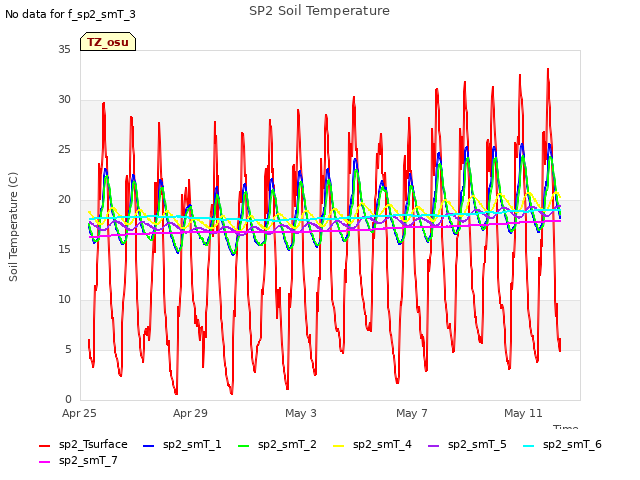Toggle the sp2_Tsurface legend entry
This screenshot has height=480, width=640.
83,444
